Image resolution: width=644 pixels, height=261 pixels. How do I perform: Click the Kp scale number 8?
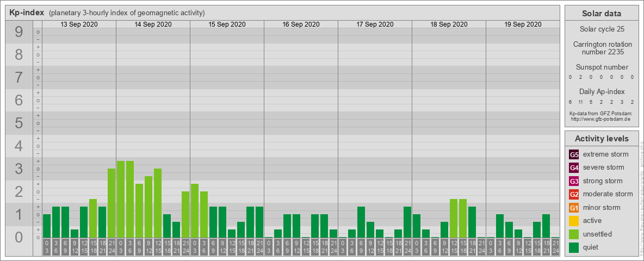click(x=19, y=54)
